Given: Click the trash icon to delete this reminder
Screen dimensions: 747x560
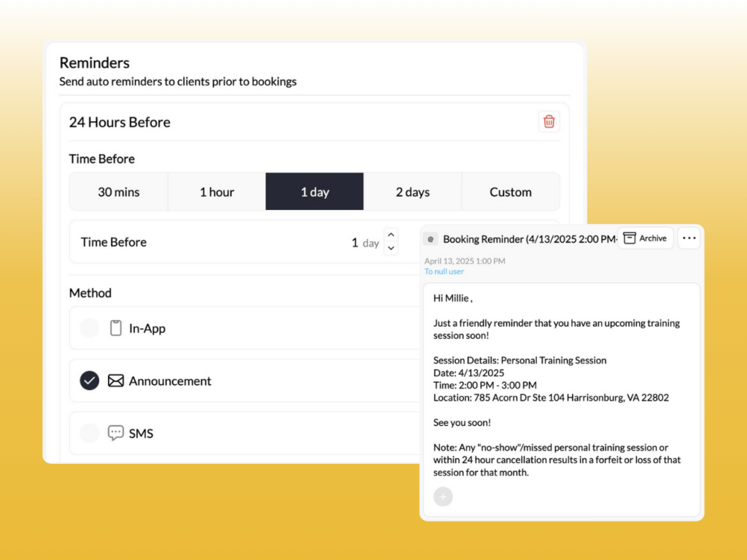Looking at the screenshot, I should [549, 122].
